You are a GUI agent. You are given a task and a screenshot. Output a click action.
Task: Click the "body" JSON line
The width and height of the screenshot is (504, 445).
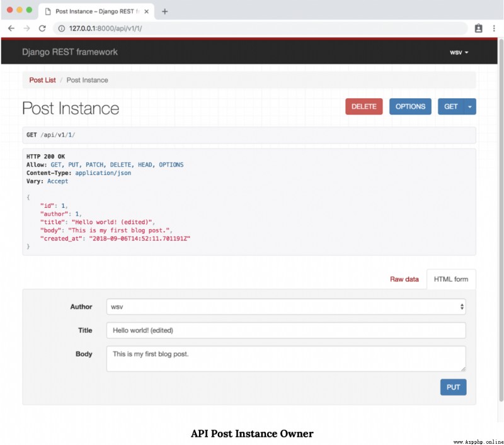[x=106, y=230]
